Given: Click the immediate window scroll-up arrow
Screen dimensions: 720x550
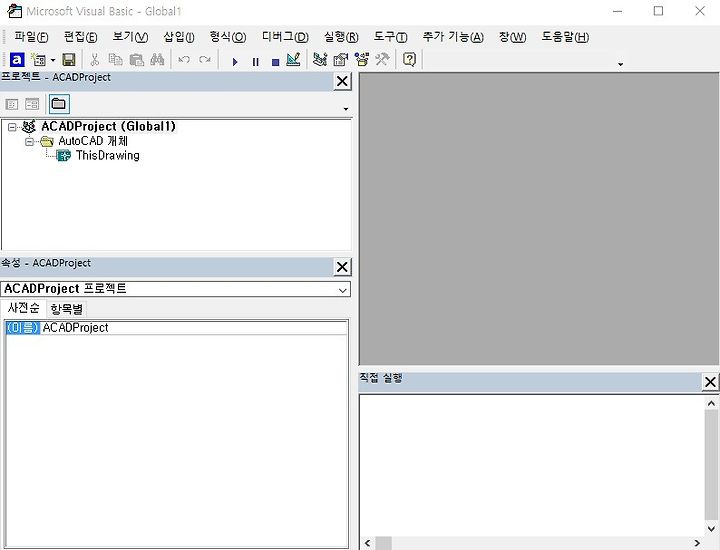Looking at the screenshot, I should (711, 404).
